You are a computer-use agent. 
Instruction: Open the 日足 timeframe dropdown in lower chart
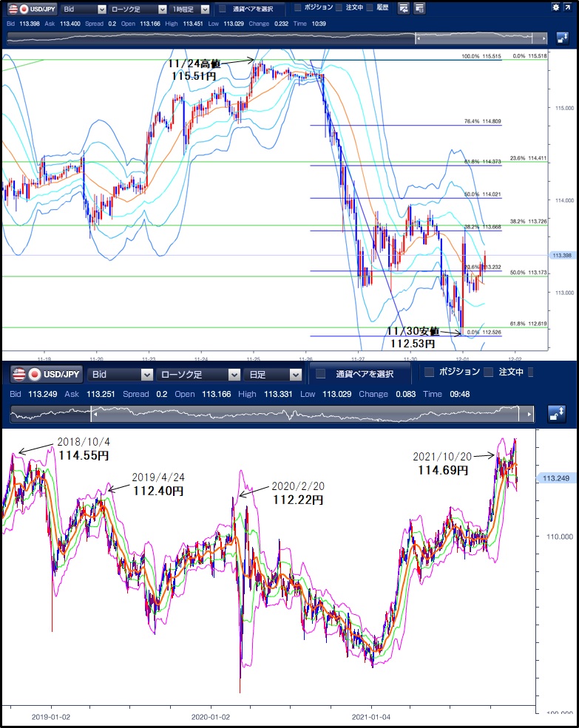(x=273, y=374)
